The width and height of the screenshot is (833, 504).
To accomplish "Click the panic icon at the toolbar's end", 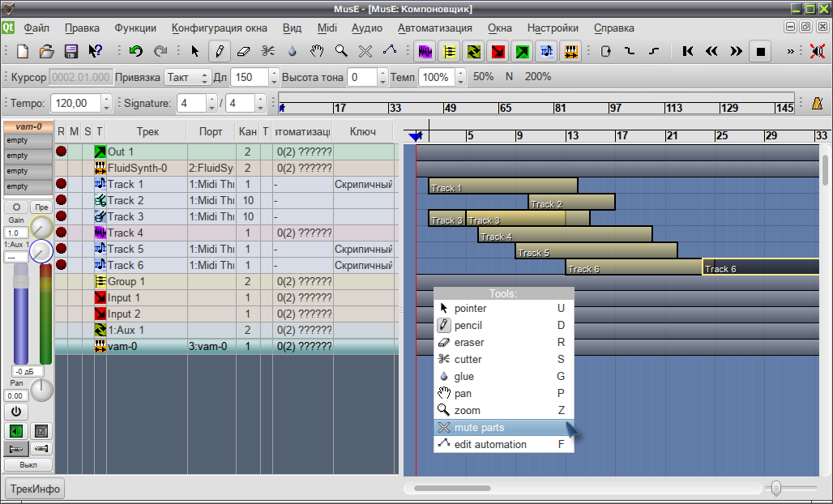I will click(x=817, y=52).
